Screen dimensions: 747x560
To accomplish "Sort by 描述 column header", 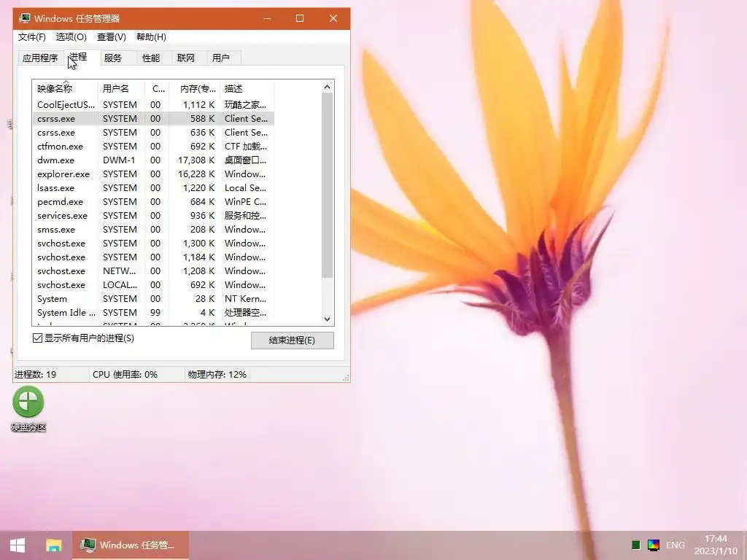I will point(247,88).
